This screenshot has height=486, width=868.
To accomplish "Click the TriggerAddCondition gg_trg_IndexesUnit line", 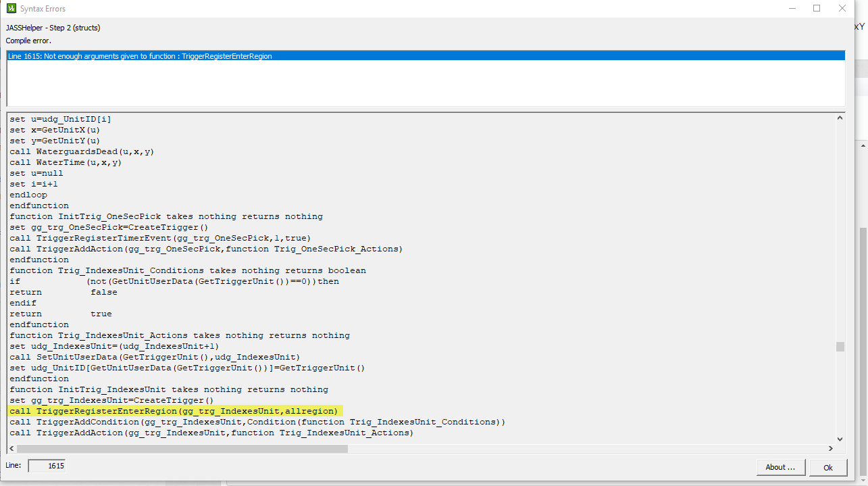I will click(257, 422).
